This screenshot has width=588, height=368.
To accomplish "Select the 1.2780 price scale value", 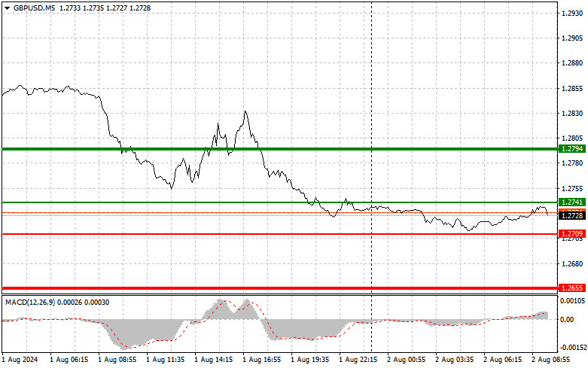I will point(572,163).
